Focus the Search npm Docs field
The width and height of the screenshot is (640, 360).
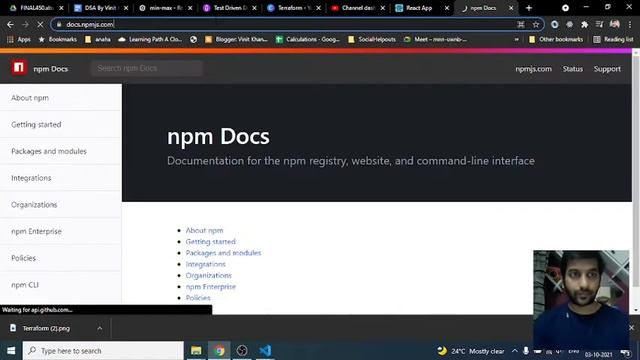coord(147,68)
